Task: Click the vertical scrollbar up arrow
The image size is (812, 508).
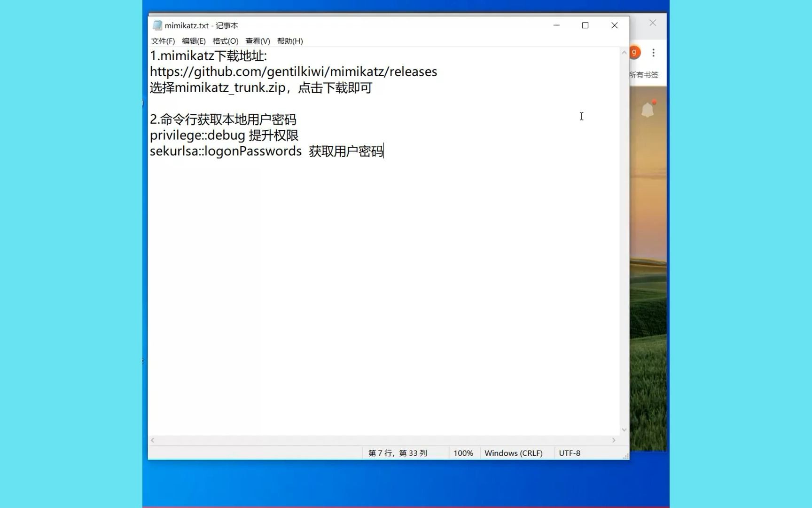Action: point(624,53)
